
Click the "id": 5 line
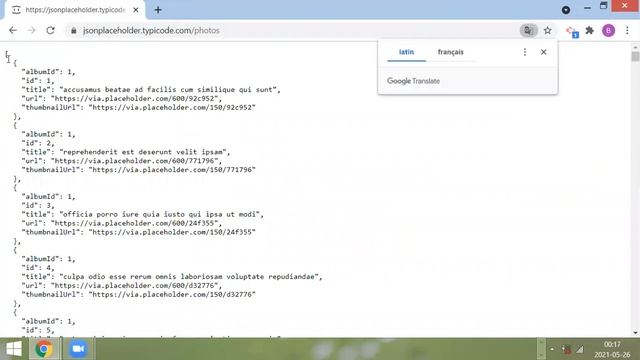point(38,330)
